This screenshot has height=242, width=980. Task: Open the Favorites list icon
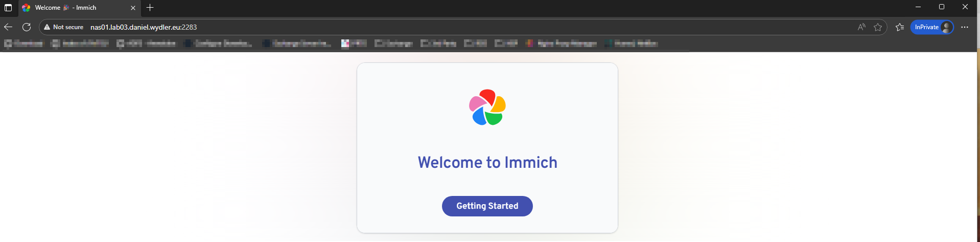coord(900,27)
